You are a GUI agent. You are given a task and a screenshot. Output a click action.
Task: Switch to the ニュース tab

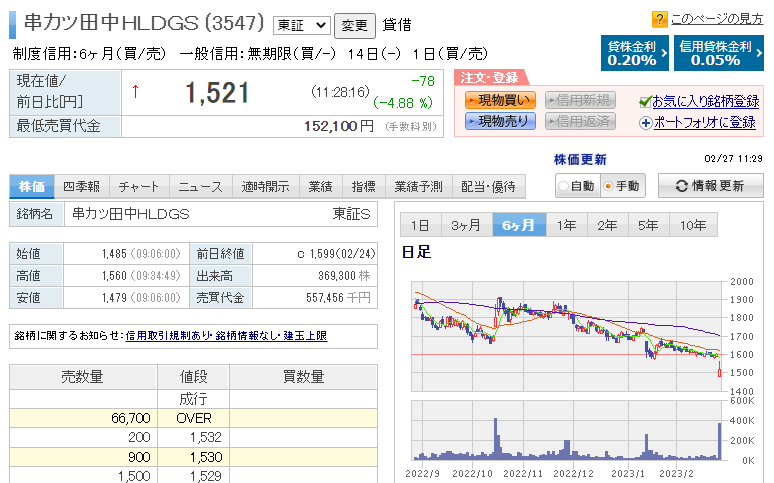(x=200, y=187)
